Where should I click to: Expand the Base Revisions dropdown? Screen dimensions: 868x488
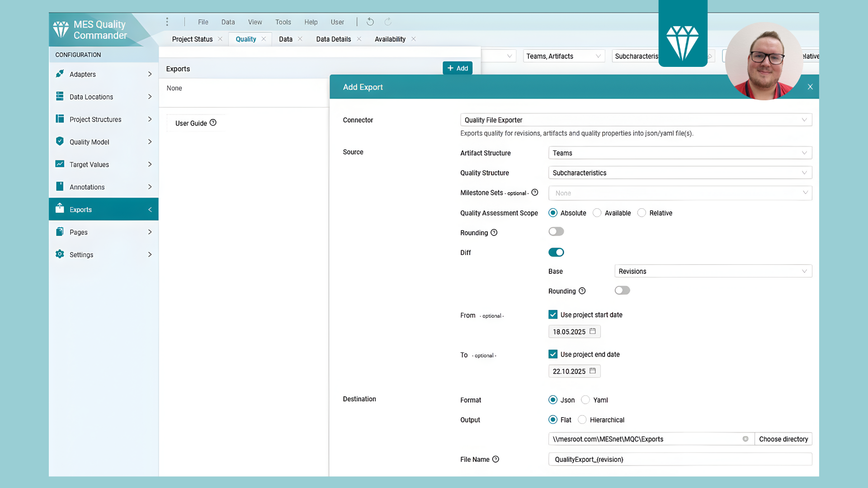pos(713,271)
